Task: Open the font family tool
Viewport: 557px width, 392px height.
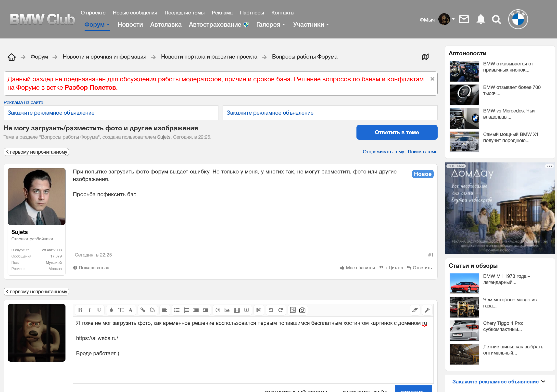Action: 130,310
